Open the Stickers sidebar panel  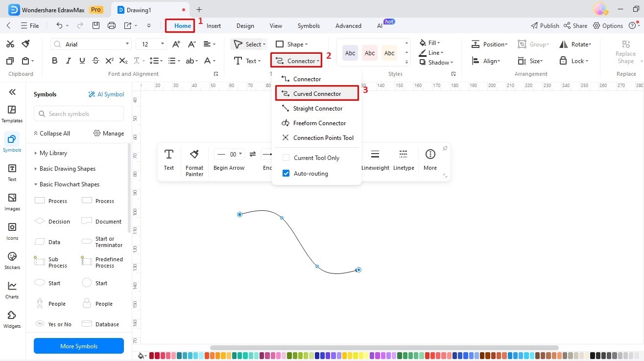(x=12, y=260)
